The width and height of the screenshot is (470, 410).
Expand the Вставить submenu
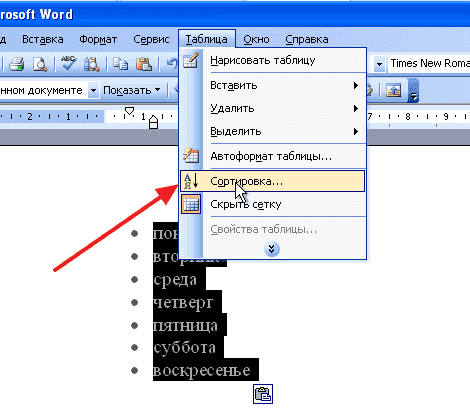click(356, 86)
